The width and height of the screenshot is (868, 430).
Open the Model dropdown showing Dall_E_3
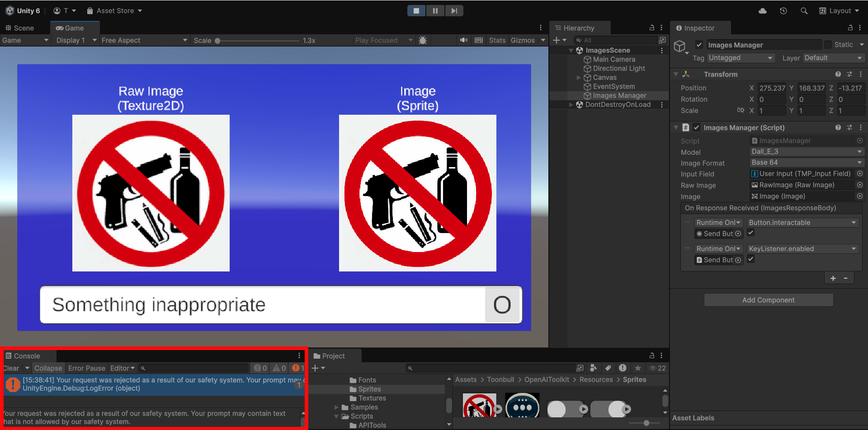pos(807,152)
